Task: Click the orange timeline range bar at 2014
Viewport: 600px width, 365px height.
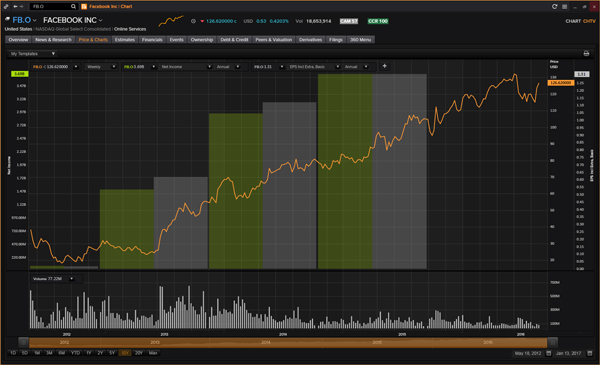Action: coord(266,342)
